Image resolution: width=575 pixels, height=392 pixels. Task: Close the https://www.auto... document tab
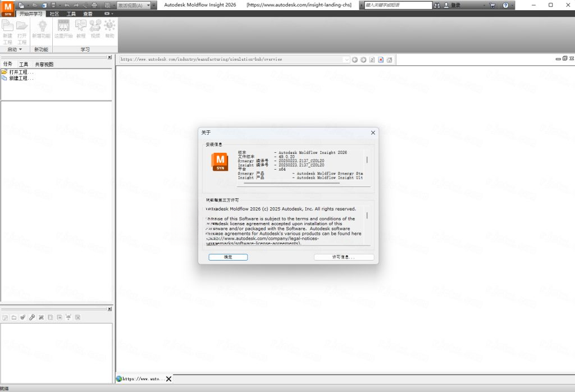coord(168,379)
